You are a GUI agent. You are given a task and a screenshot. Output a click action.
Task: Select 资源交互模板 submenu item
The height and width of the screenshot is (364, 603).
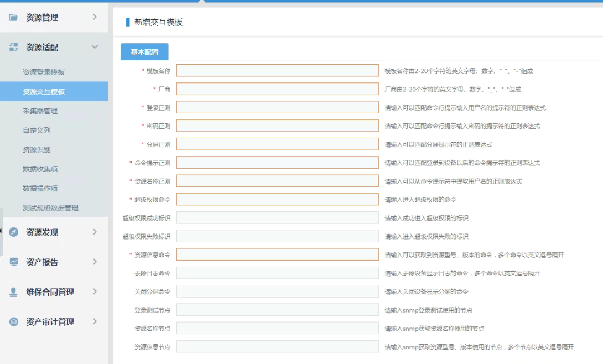pos(54,91)
